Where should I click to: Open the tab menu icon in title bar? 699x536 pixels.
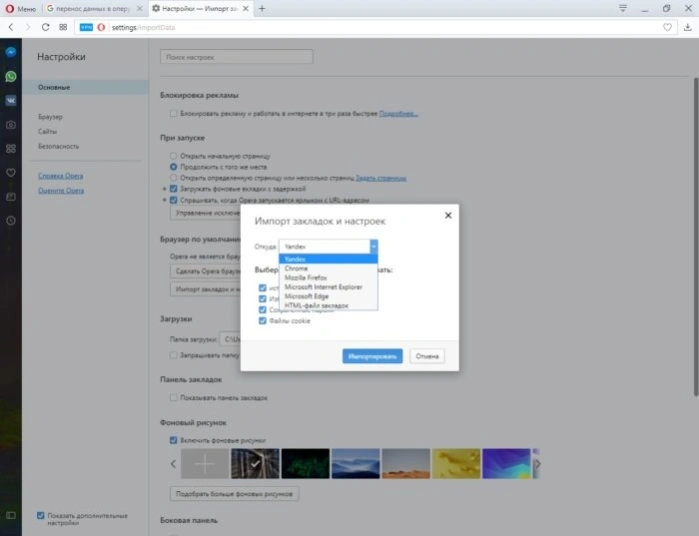coord(623,8)
